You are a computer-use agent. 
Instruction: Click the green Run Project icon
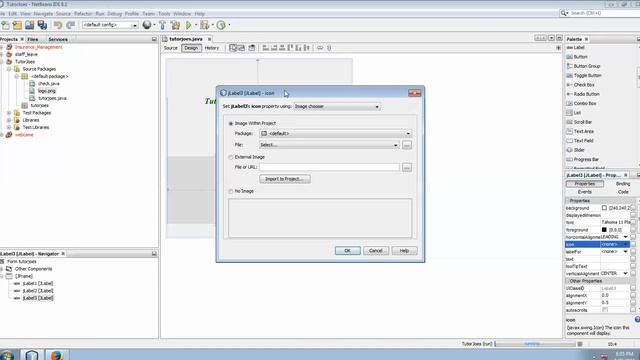click(189, 25)
